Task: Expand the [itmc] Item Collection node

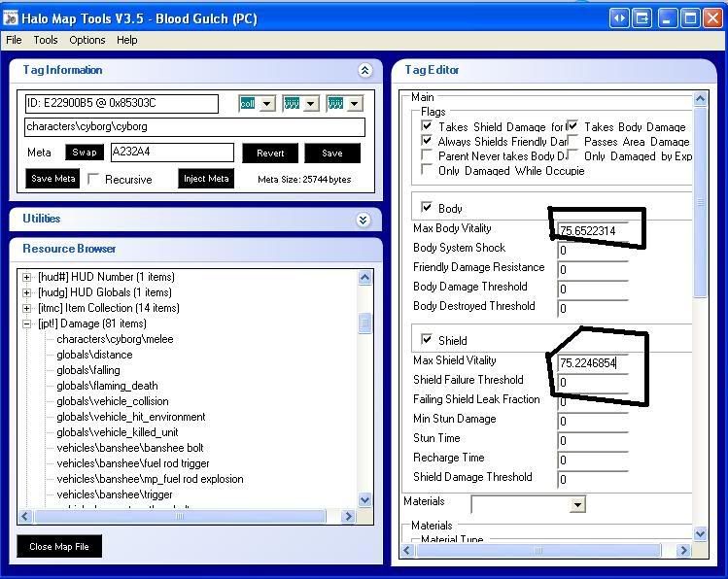Action: (27, 309)
